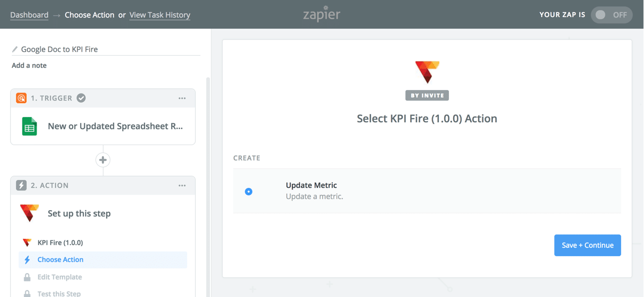Viewport: 644px width, 297px height.
Task: Click the zap name field 'Google Doc to KPI Fire'
Action: [106, 49]
